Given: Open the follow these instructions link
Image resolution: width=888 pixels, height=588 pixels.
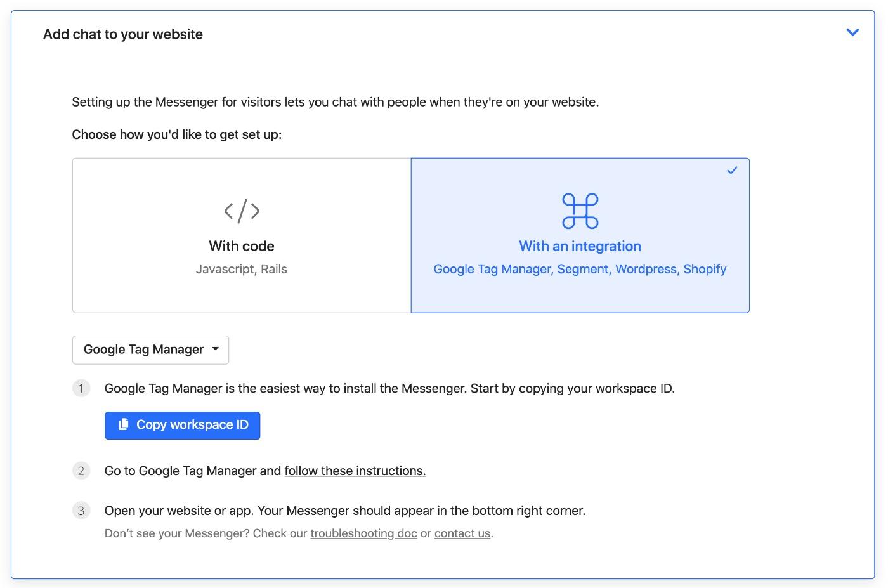Looking at the screenshot, I should click(355, 471).
